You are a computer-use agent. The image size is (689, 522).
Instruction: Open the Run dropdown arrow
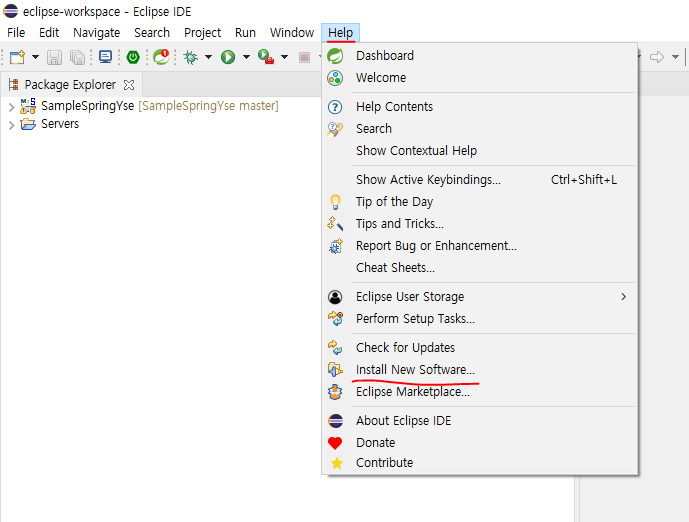click(246, 57)
